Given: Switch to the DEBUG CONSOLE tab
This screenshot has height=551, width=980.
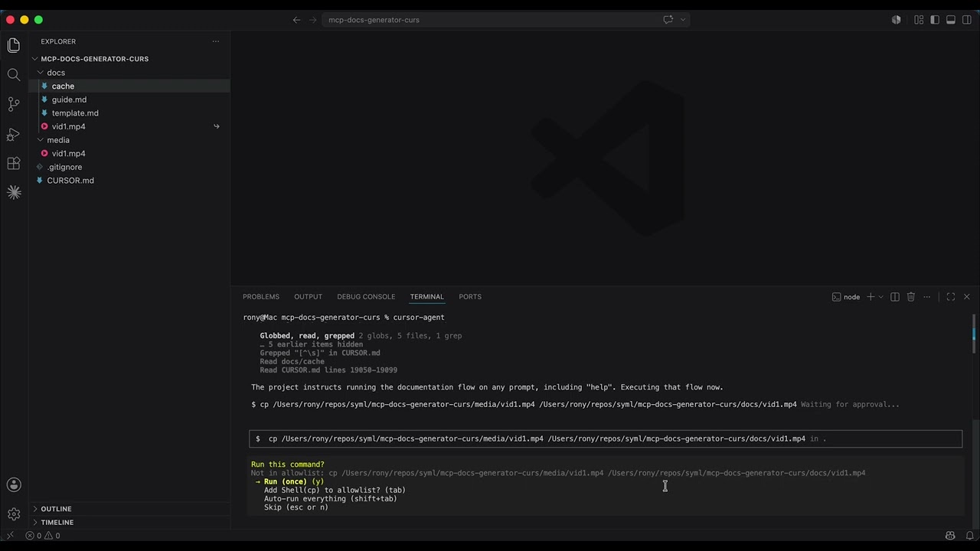Looking at the screenshot, I should [366, 297].
